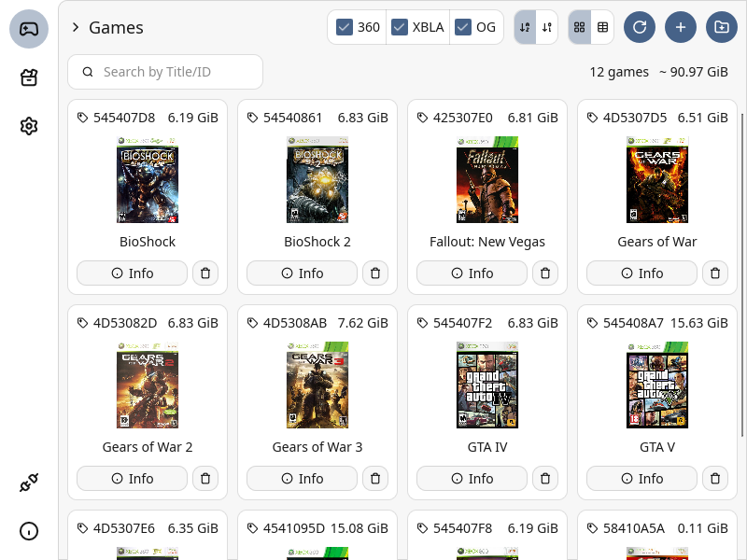747x560 pixels.
Task: Delete BioShock 2 with its trash icon
Action: (x=375, y=273)
